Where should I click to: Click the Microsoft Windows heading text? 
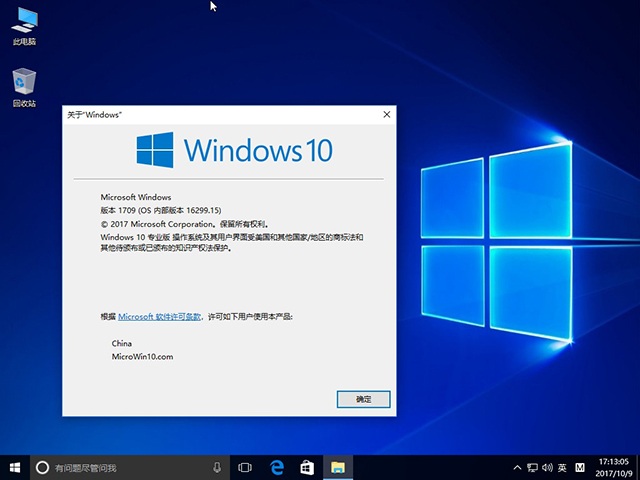[x=136, y=197]
